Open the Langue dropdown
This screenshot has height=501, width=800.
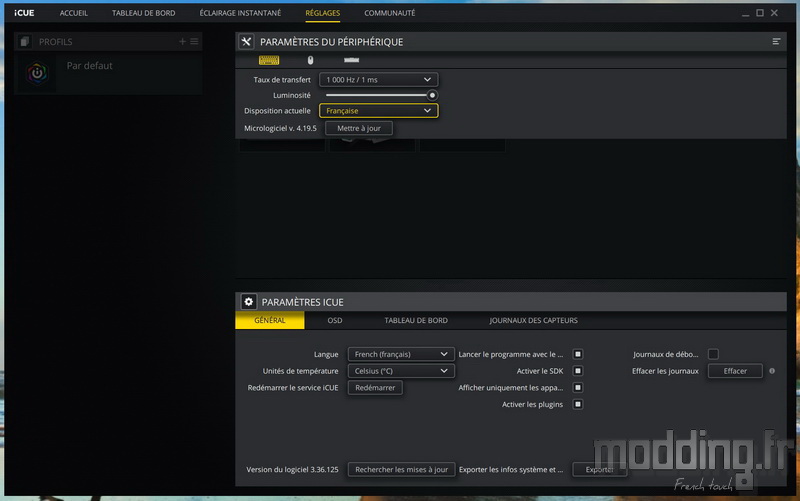(401, 354)
